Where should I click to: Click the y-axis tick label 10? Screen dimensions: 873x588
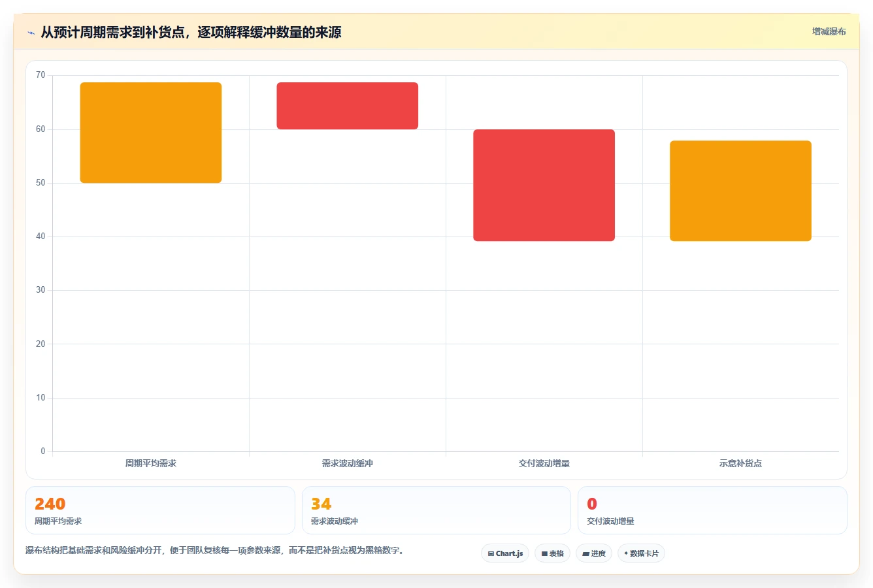point(41,398)
